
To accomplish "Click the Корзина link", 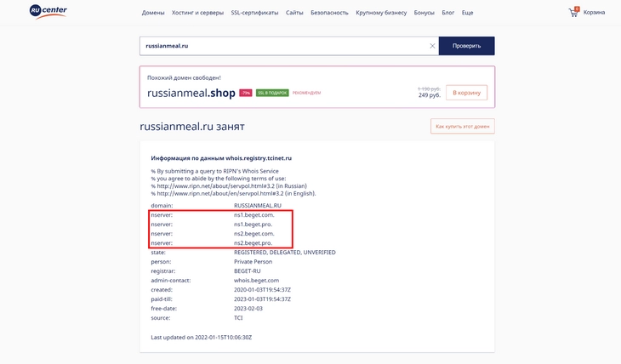I will point(594,12).
